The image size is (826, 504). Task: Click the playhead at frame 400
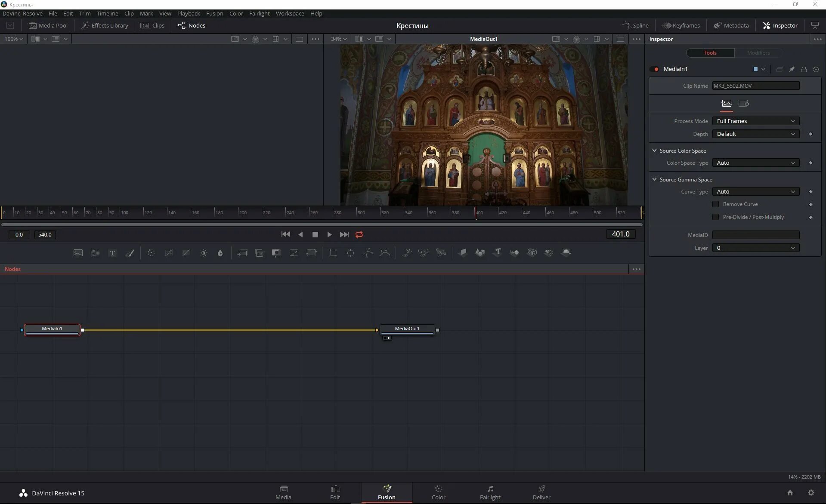[x=476, y=212]
